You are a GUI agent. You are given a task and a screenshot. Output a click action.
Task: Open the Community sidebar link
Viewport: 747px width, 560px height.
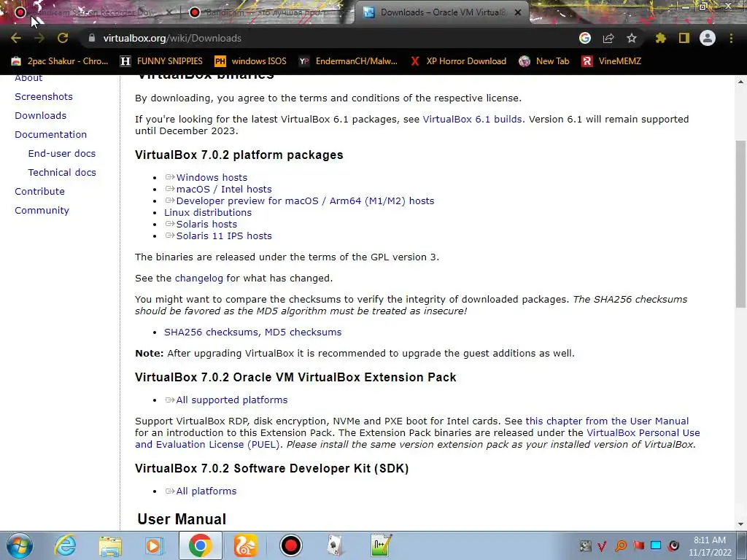point(42,211)
